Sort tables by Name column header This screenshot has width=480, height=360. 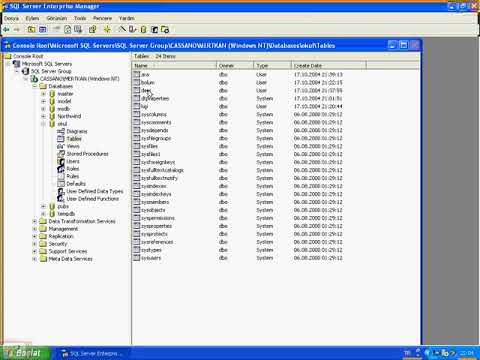click(x=174, y=66)
